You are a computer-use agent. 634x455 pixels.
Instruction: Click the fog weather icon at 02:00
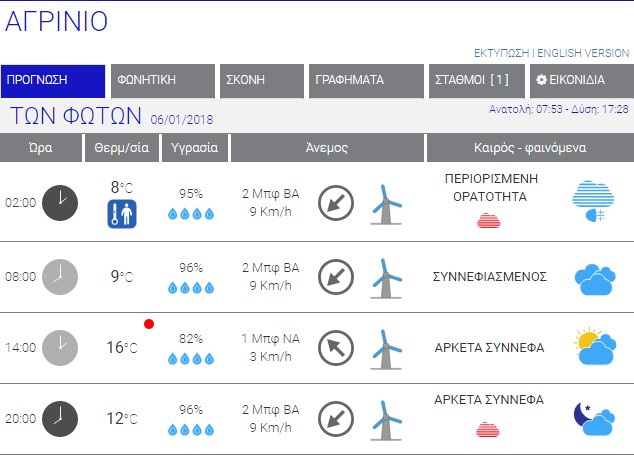[x=595, y=201]
